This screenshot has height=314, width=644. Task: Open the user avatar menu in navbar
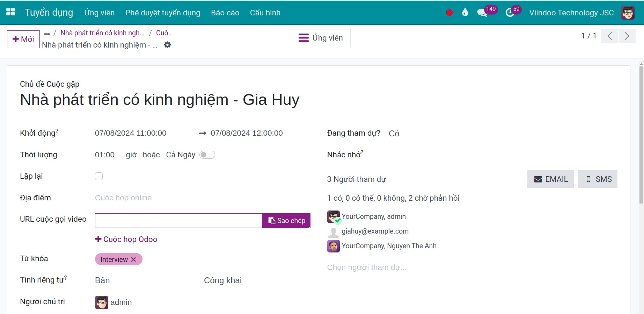tap(628, 13)
